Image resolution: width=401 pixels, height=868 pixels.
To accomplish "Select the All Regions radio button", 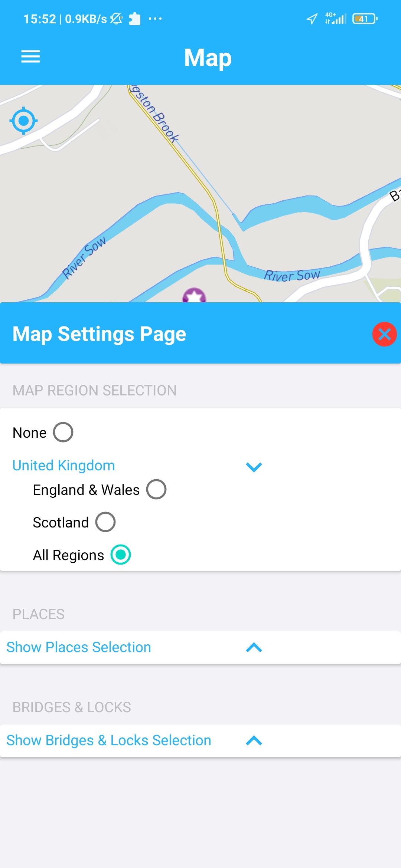I will pos(121,555).
